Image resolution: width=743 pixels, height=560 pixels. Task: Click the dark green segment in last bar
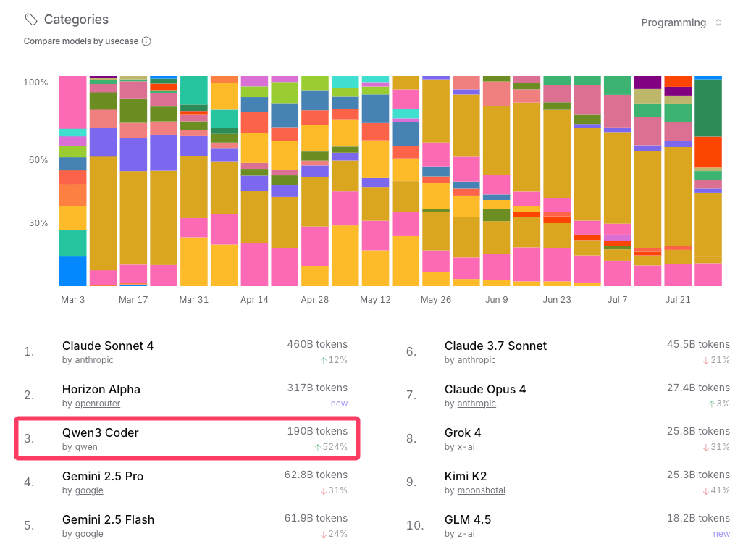[708, 107]
